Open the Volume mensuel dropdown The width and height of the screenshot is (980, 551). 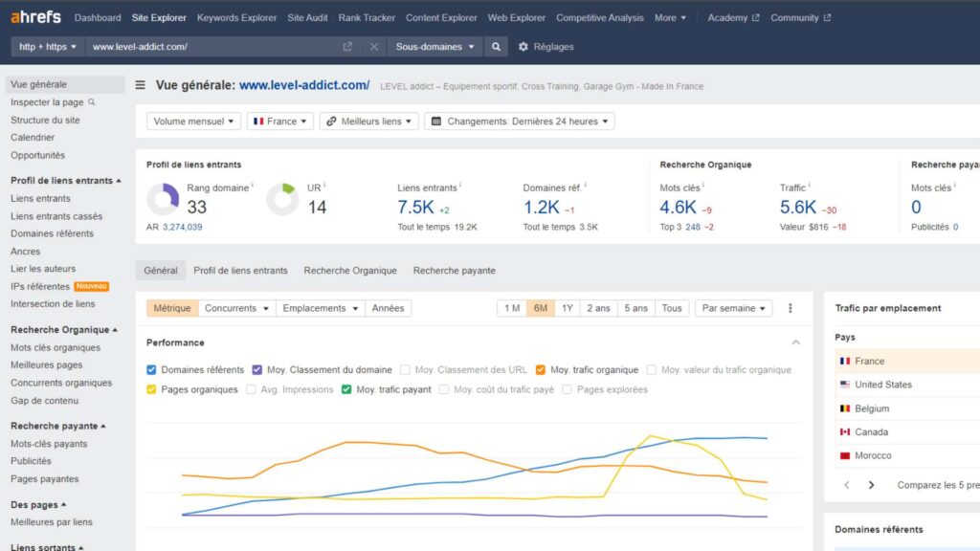click(193, 121)
